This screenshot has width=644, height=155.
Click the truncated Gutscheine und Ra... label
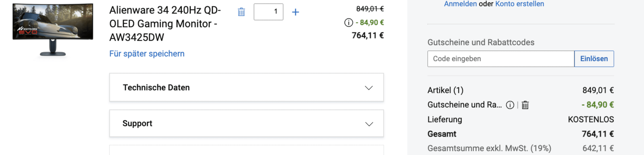point(464,105)
